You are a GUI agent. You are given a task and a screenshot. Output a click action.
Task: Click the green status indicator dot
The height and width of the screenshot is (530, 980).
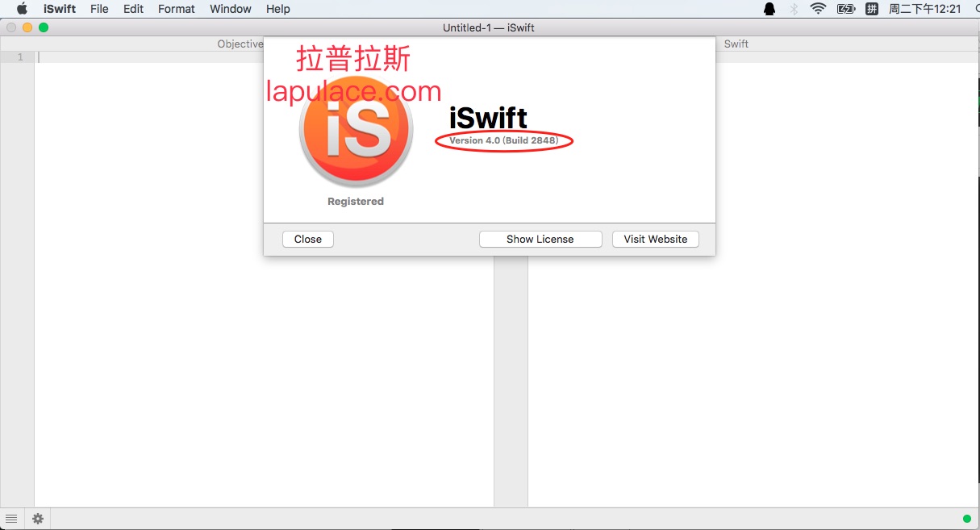pos(966,519)
